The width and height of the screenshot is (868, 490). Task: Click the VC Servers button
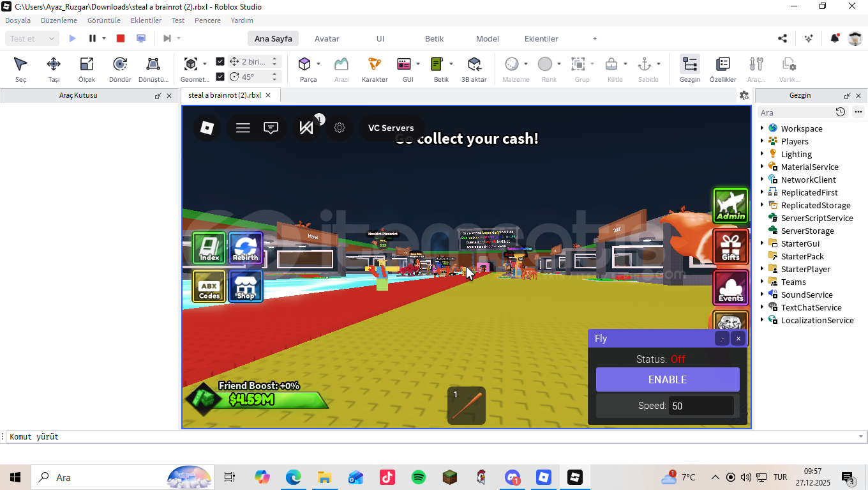(391, 128)
